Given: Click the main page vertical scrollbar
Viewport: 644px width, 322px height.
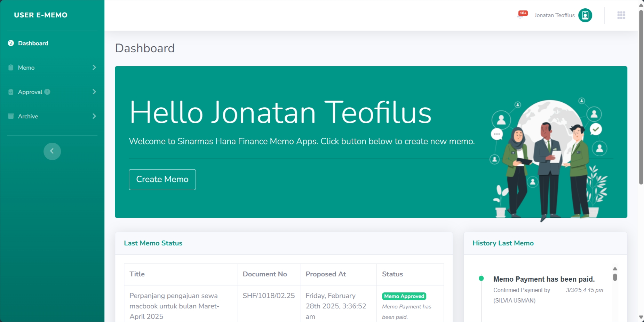Looking at the screenshot, I should click(641, 97).
